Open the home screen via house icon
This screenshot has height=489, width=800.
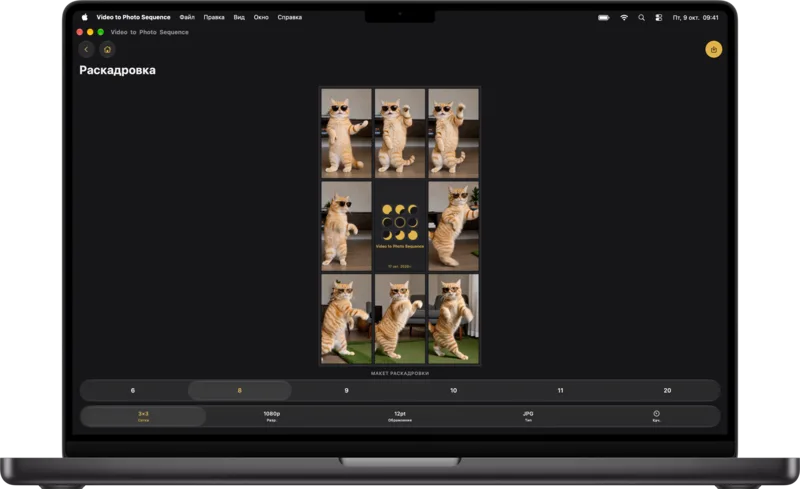point(107,50)
